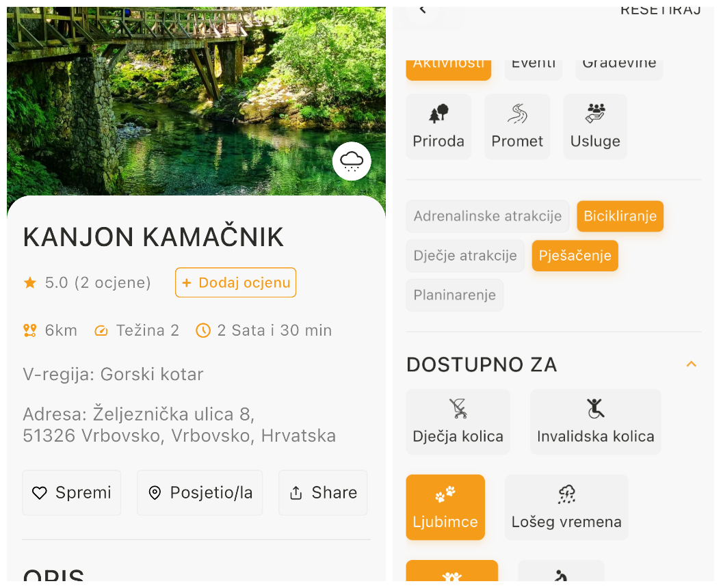Collapse the Dostupno za section
The height and width of the screenshot is (588, 721).
(691, 364)
